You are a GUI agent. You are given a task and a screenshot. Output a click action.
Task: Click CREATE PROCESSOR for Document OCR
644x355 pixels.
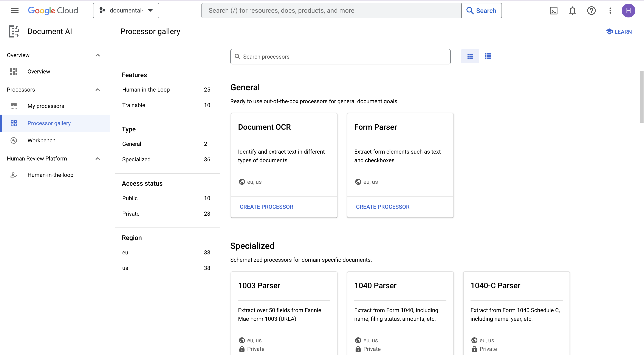[266, 206]
